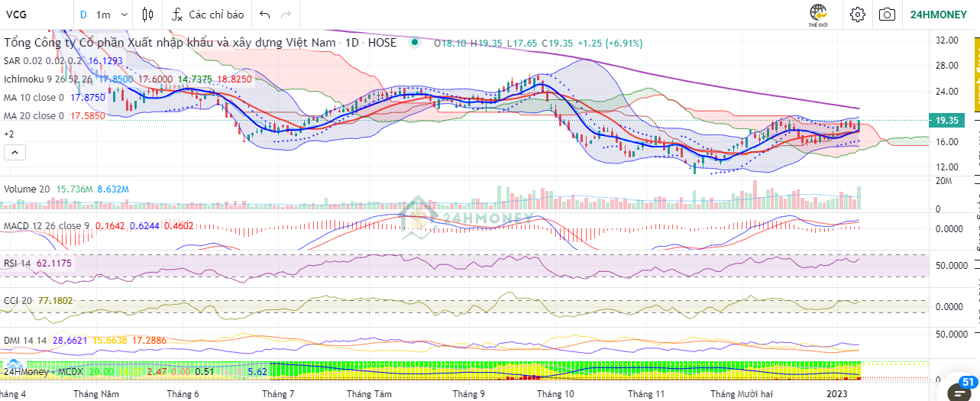Click the green market status dot beside HOSE

(414, 43)
